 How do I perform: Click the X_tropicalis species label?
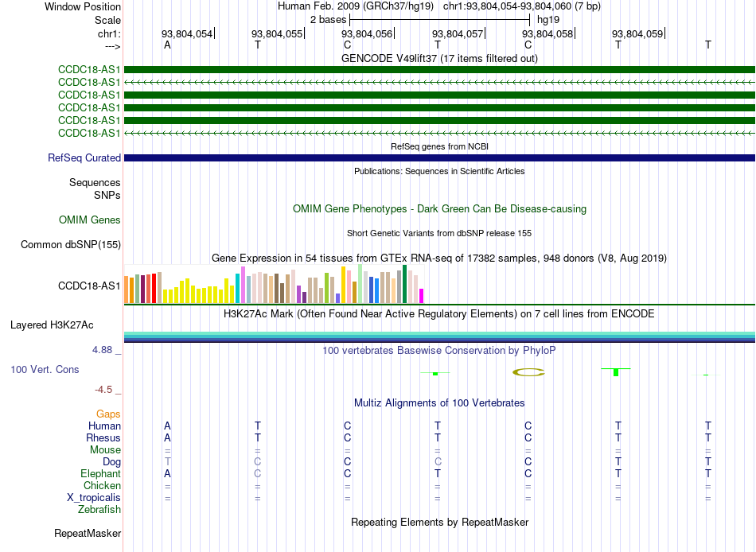pos(94,497)
